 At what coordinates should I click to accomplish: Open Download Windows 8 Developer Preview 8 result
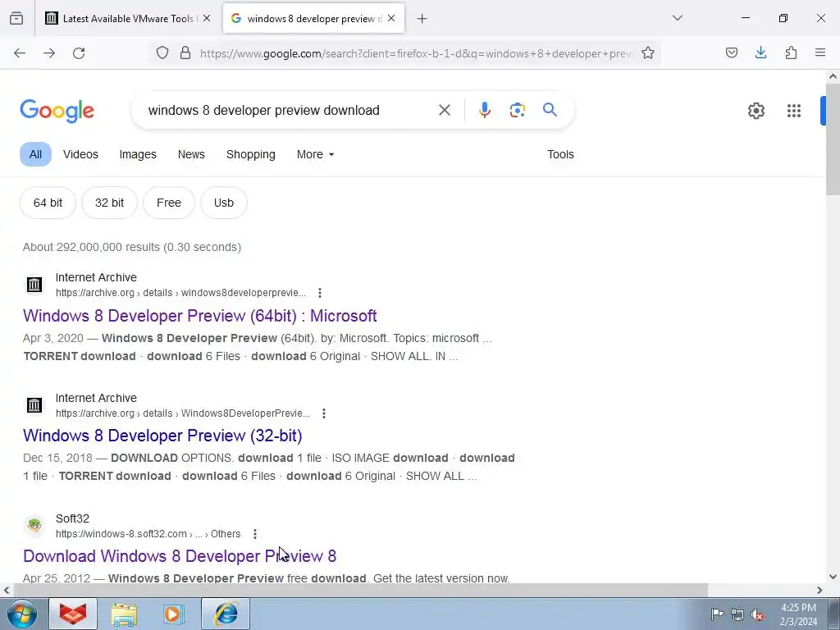[180, 556]
